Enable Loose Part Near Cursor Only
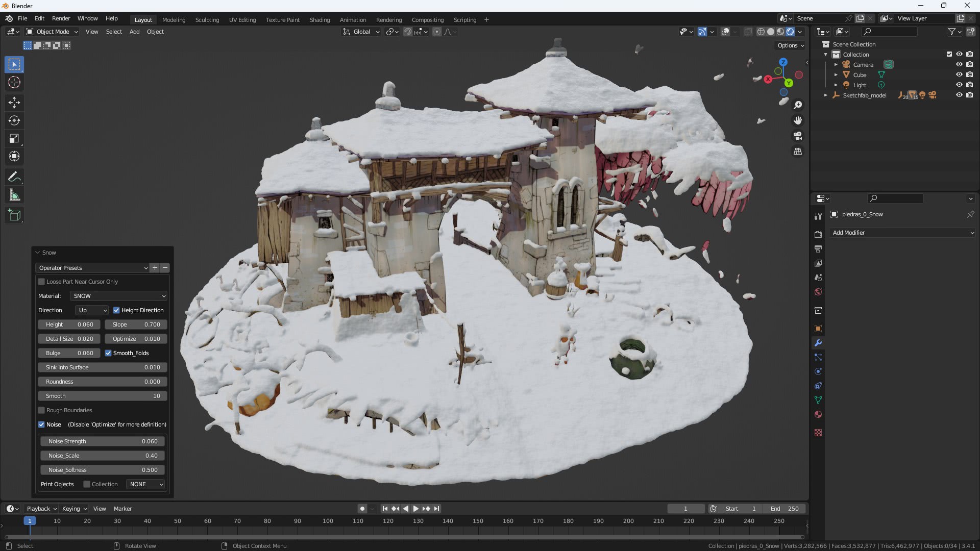This screenshot has width=980, height=551. point(42,282)
